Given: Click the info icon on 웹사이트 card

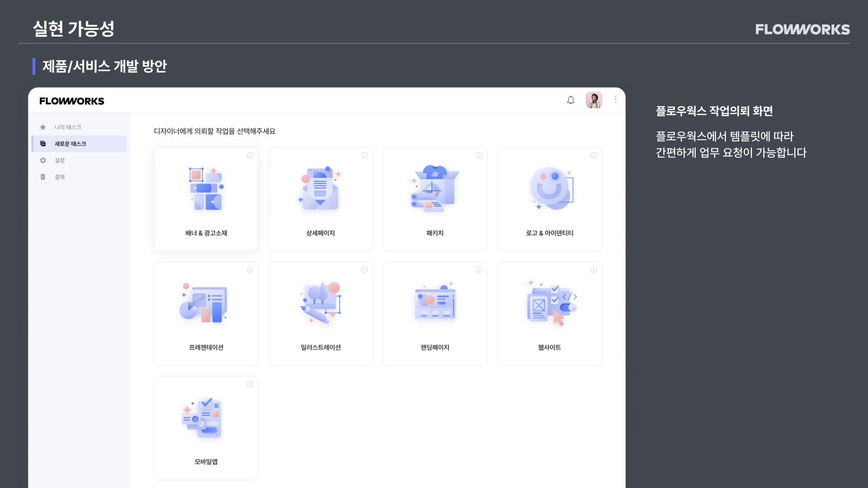Looking at the screenshot, I should 593,270.
